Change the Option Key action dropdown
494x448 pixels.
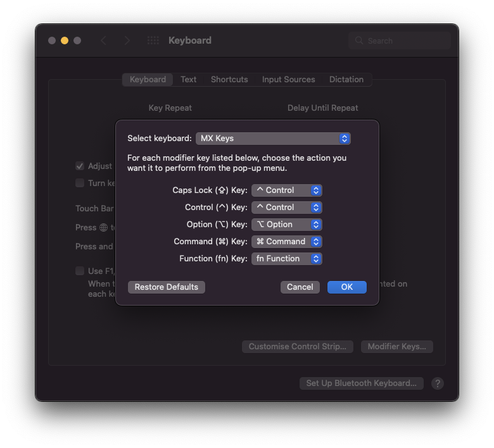pos(286,224)
